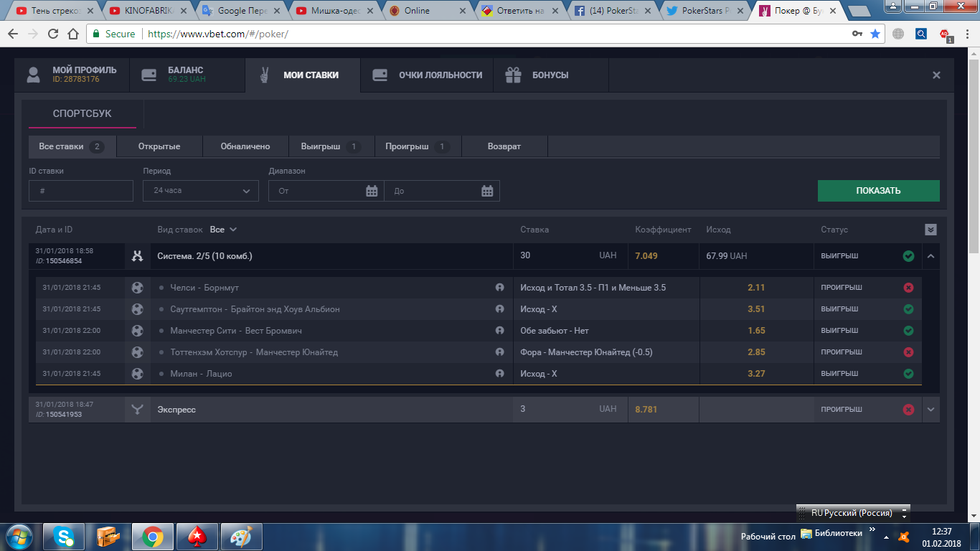This screenshot has width=980, height=551.
Task: Open calendar in the До date field
Action: (x=487, y=191)
